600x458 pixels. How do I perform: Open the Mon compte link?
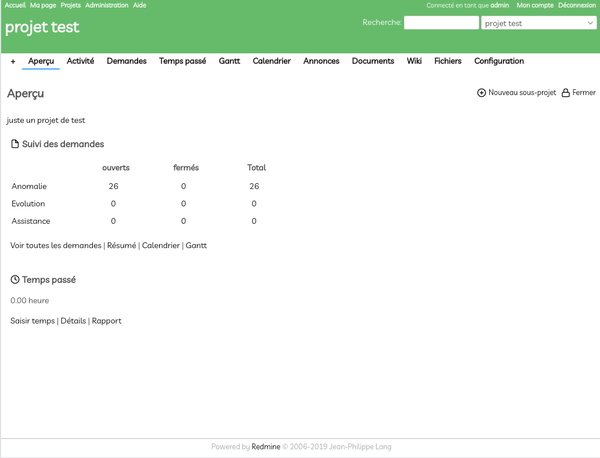(533, 5)
